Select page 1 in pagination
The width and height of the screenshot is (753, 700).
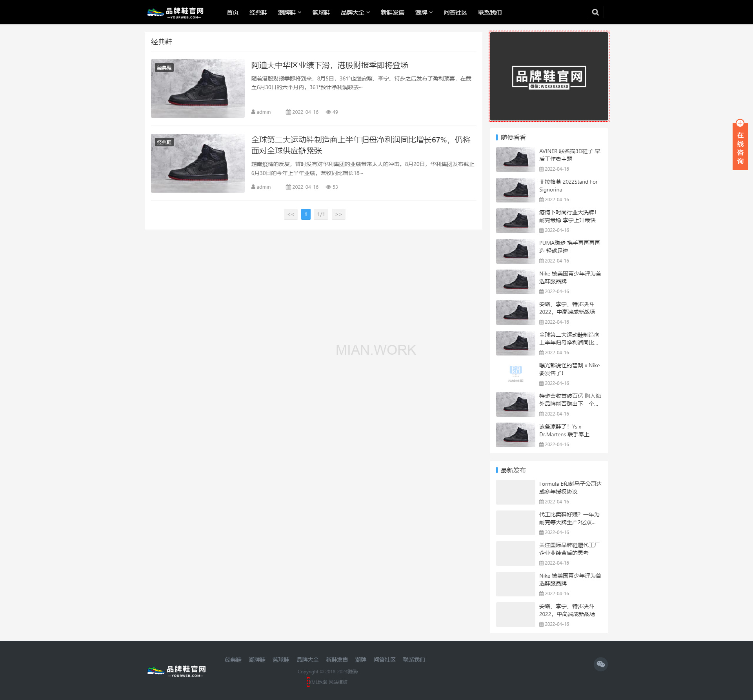[x=306, y=214]
